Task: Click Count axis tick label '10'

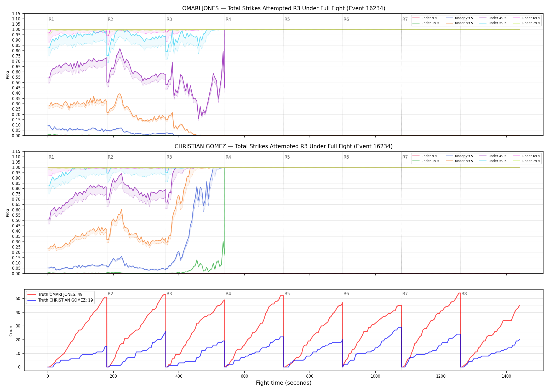Action: 18,353
